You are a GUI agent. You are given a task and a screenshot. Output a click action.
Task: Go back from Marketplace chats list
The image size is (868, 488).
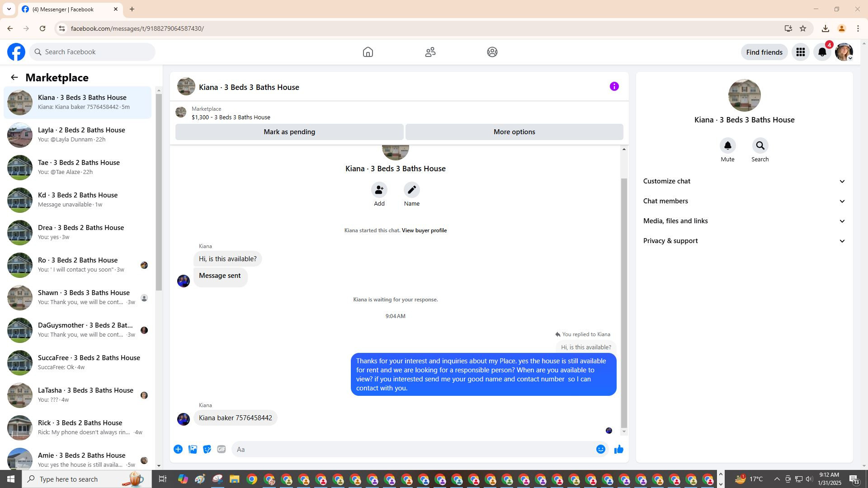coord(14,78)
